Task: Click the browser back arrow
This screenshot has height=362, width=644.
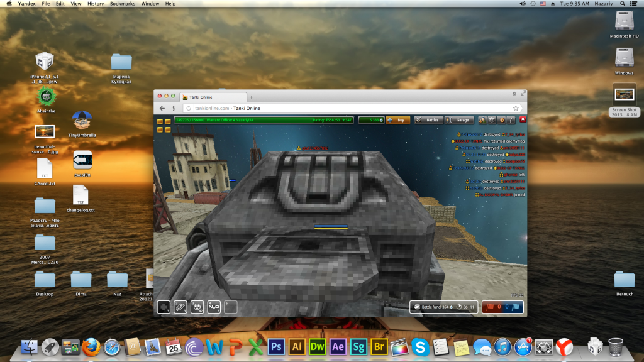Action: tap(162, 108)
